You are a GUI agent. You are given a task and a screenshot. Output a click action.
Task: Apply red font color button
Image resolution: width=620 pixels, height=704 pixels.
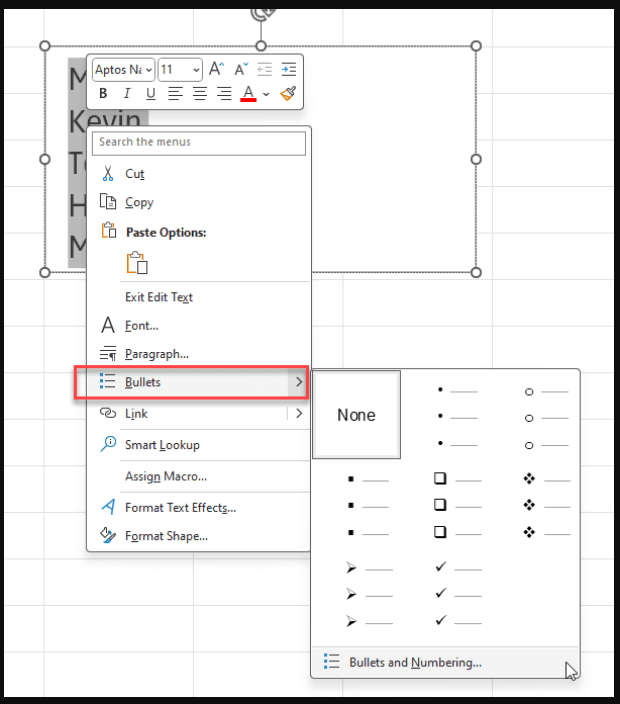click(248, 93)
